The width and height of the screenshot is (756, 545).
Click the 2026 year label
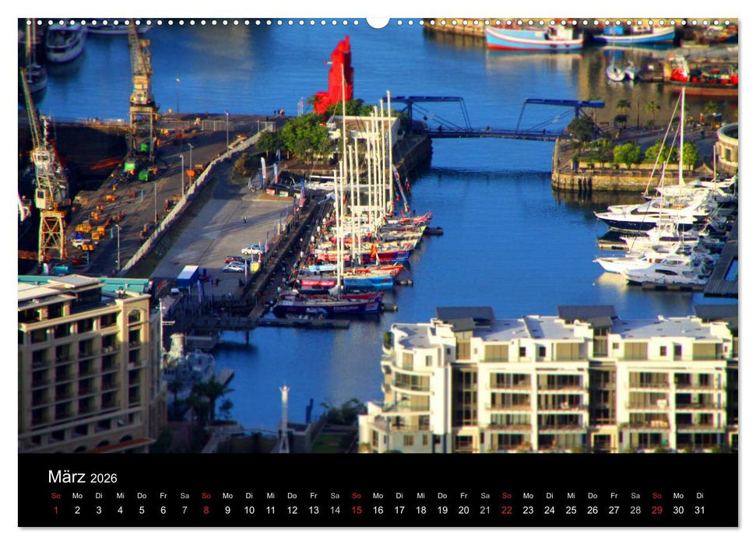pyautogui.click(x=104, y=477)
